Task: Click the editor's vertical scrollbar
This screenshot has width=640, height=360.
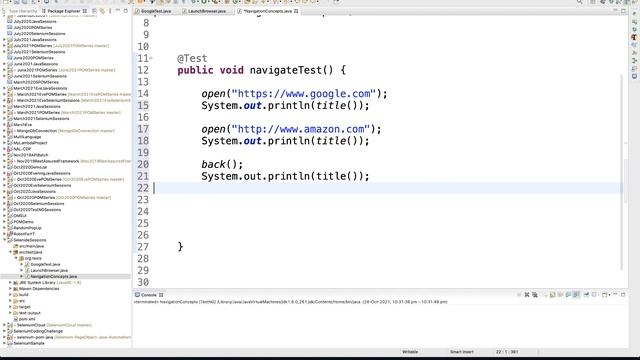Action: (622, 171)
